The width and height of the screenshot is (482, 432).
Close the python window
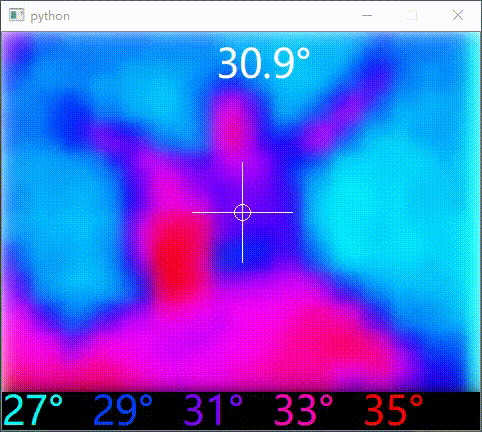[x=458, y=15]
